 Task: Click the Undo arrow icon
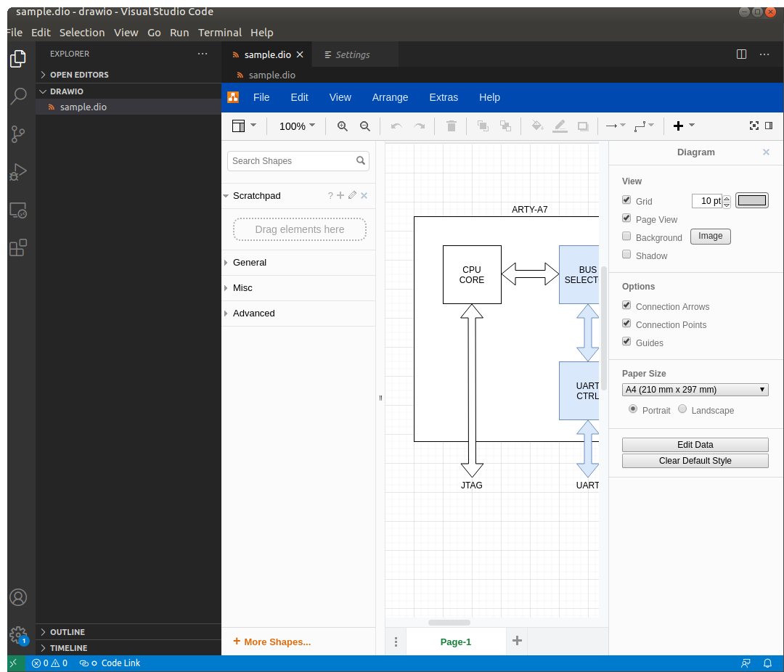pos(396,126)
